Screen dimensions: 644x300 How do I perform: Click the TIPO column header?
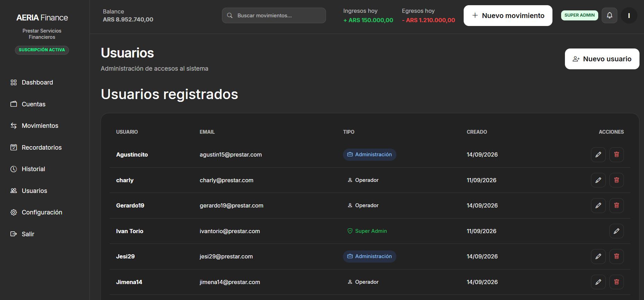pos(349,132)
